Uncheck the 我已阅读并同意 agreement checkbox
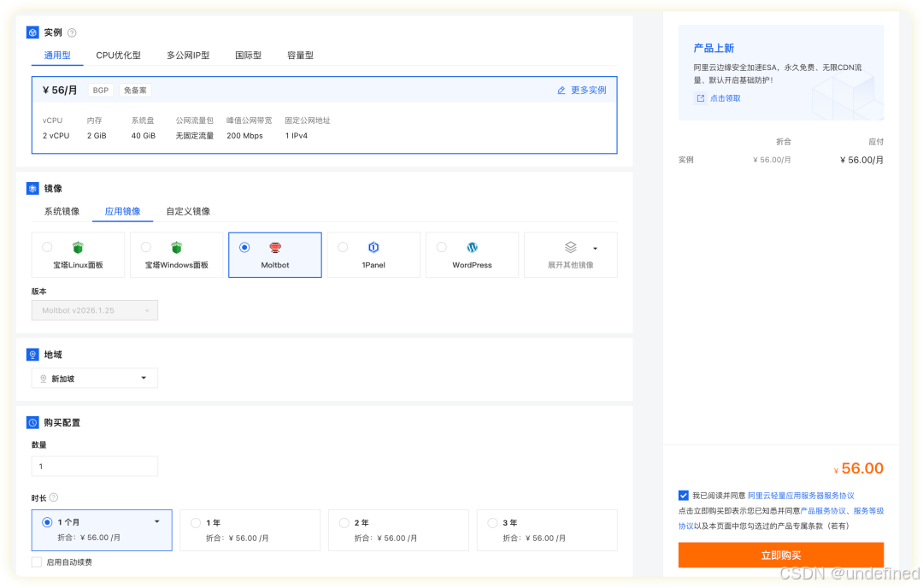Image resolution: width=923 pixels, height=588 pixels. pos(684,494)
